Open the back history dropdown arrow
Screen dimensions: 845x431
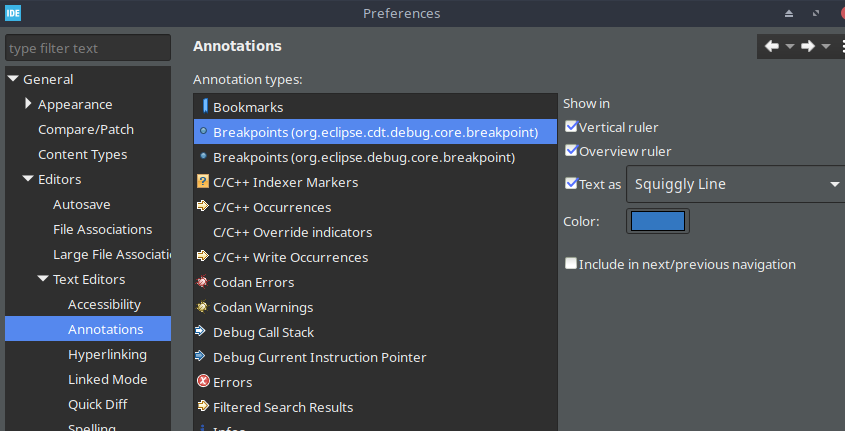(x=790, y=47)
